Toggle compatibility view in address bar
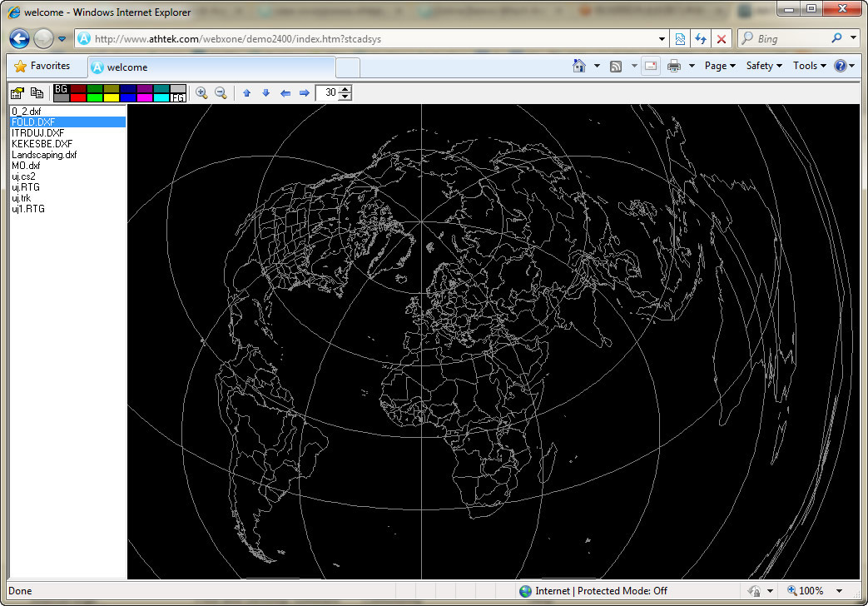This screenshot has width=868, height=606. [681, 38]
